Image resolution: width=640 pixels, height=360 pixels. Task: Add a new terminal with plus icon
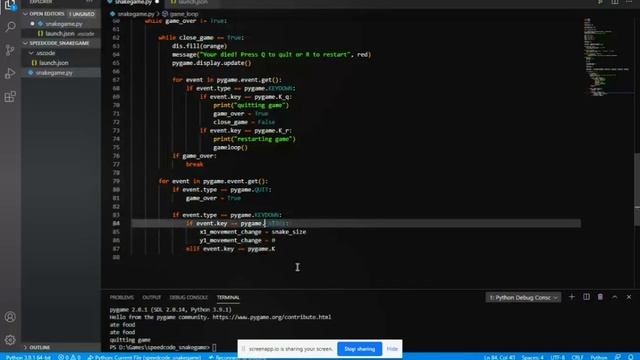pos(571,297)
